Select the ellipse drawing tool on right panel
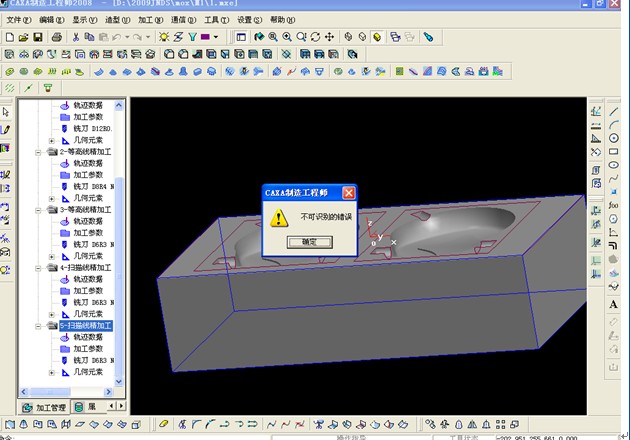Image resolution: width=630 pixels, height=440 pixels. point(614,165)
